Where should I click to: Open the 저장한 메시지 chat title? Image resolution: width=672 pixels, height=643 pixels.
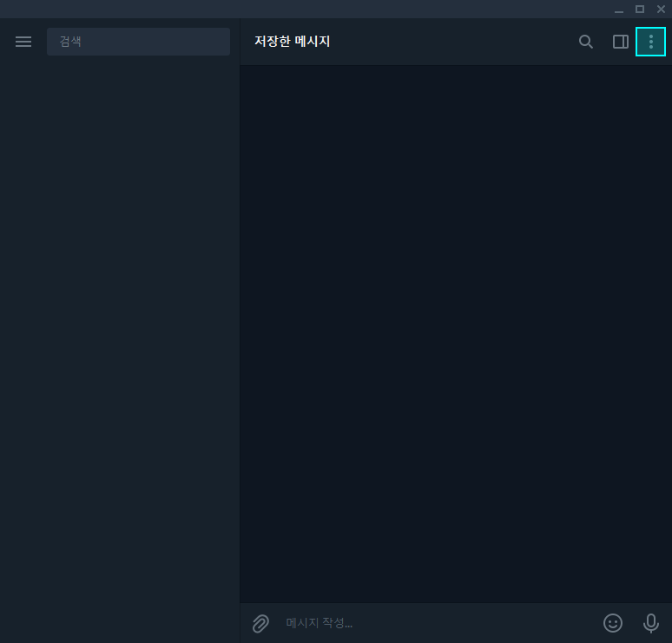pos(293,41)
